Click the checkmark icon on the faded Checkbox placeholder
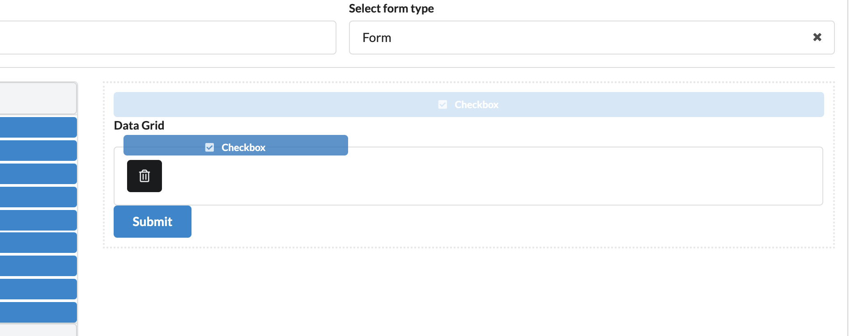The image size is (868, 336). 442,105
